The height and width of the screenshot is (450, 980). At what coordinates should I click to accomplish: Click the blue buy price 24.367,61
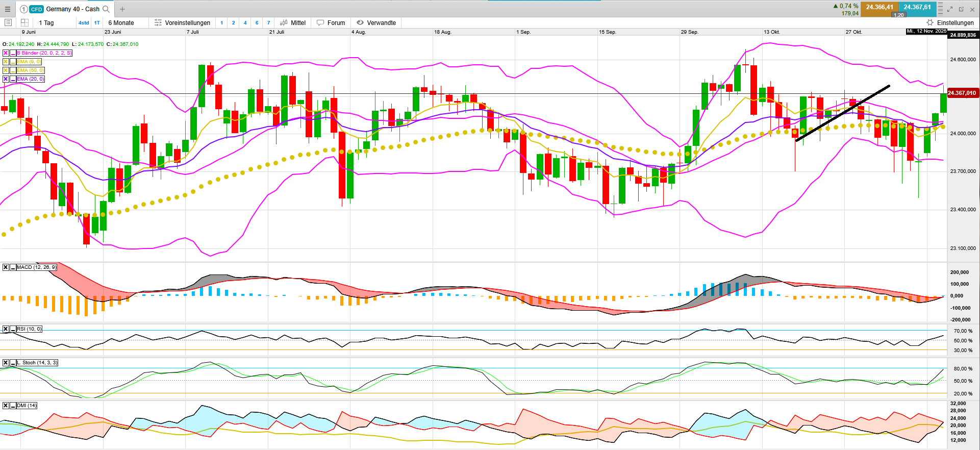[917, 7]
